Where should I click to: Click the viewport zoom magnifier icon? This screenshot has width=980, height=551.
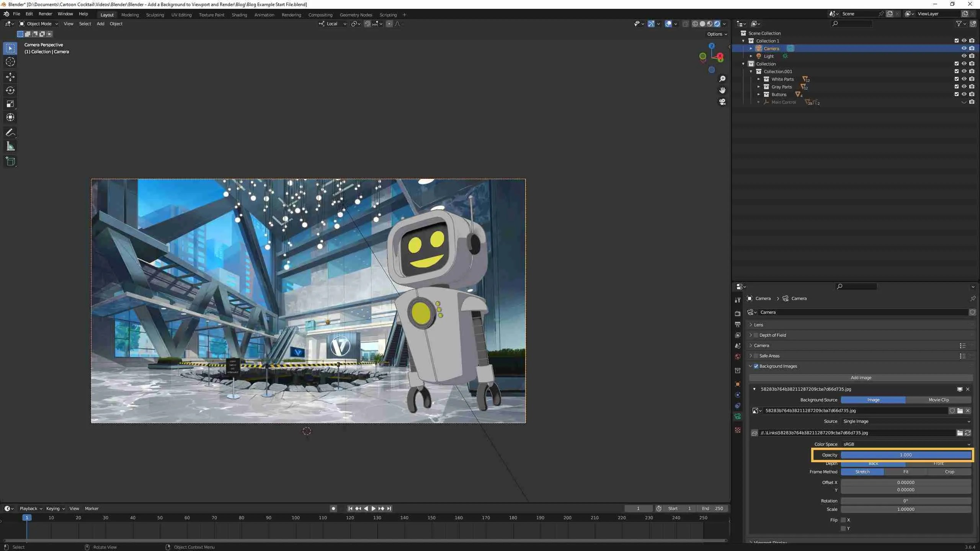tap(722, 79)
